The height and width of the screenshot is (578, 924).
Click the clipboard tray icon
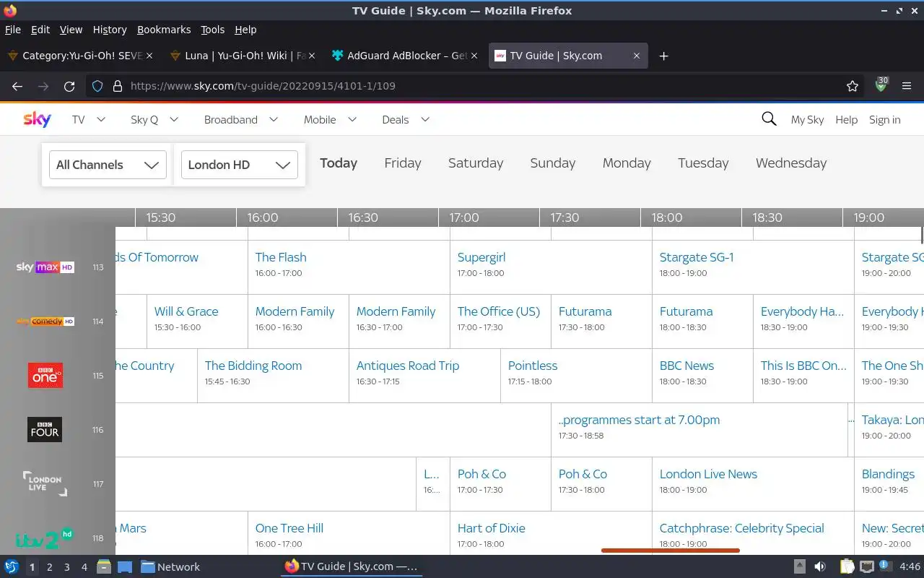(847, 566)
